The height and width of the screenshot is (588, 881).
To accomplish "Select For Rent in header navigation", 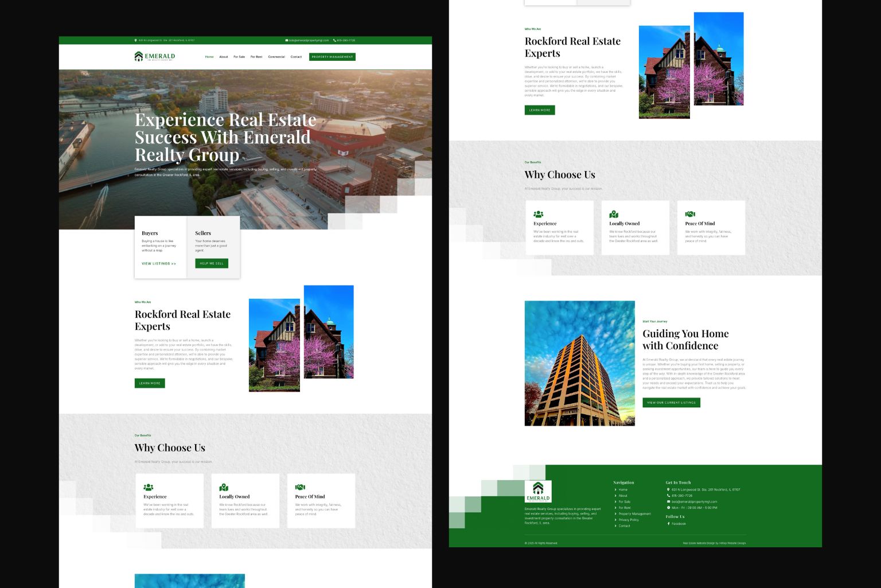I will coord(256,57).
